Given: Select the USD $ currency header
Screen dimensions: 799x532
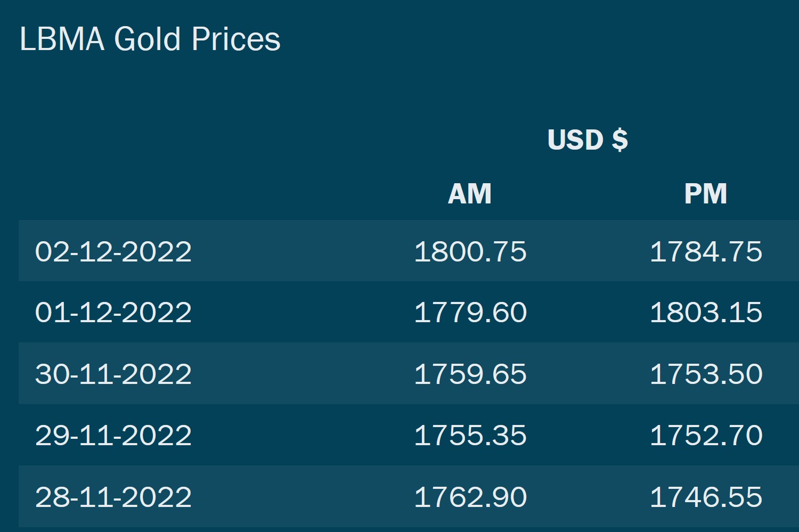Looking at the screenshot, I should pos(588,140).
